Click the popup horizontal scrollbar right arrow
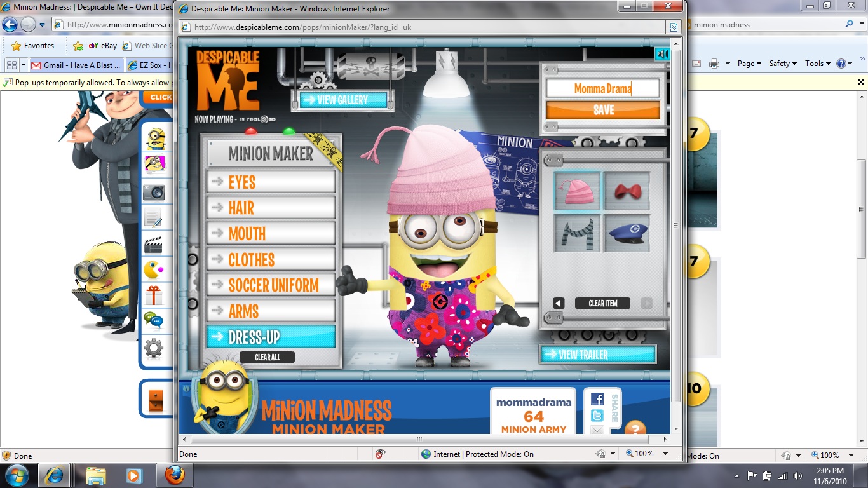 point(665,439)
